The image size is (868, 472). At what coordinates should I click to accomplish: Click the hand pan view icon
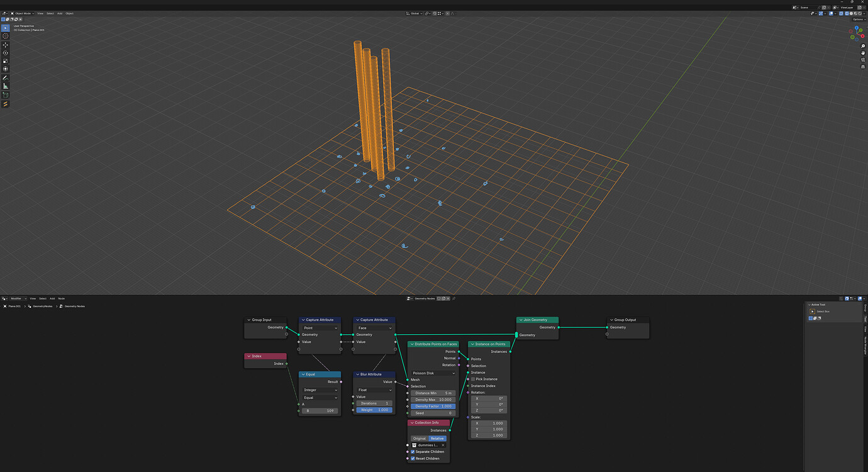[863, 52]
